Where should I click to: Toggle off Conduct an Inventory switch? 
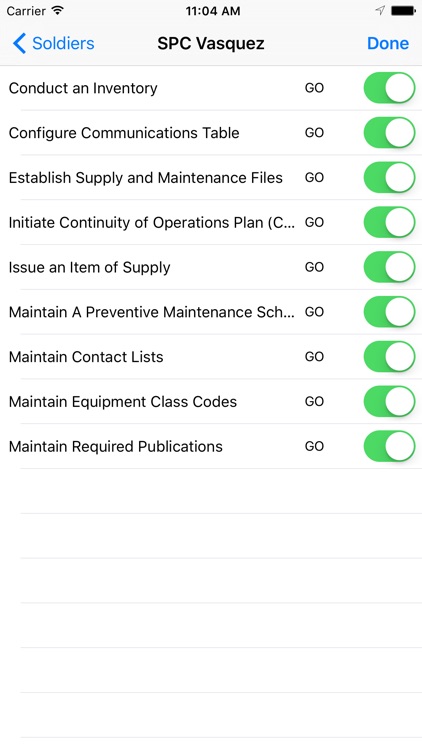pos(389,88)
